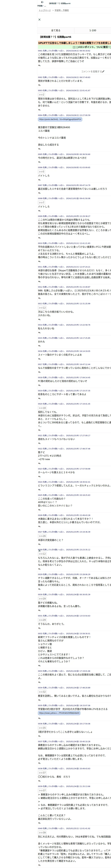
Task: Reply to post 0001 via its arrow icon
Action: coord(39,65)
